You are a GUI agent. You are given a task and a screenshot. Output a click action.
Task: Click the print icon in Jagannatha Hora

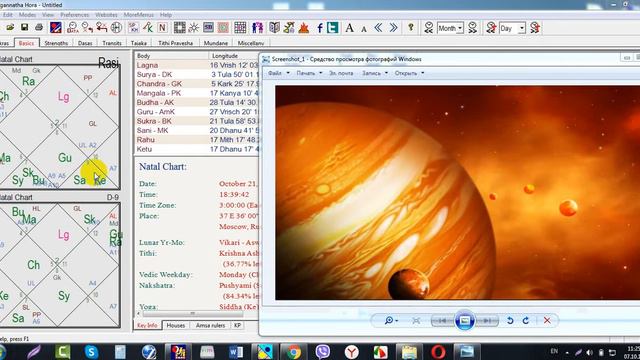(x=39, y=28)
